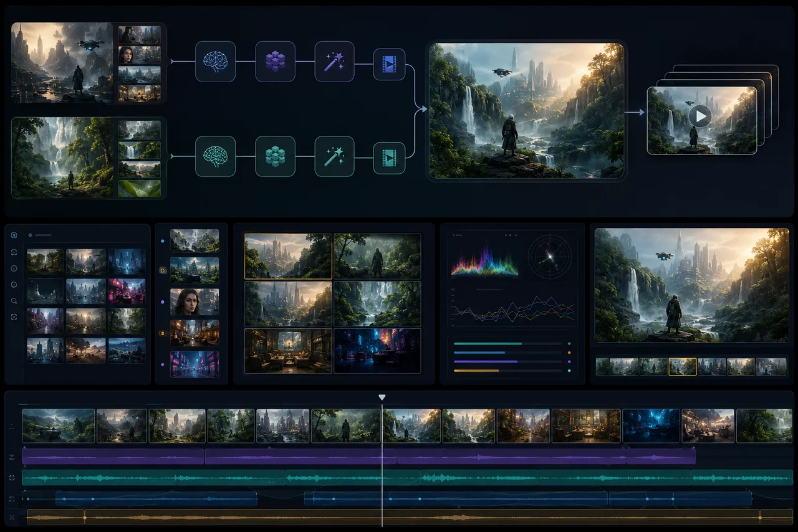Click the color vectorscope circle
Image resolution: width=798 pixels, height=532 pixels.
[550, 256]
